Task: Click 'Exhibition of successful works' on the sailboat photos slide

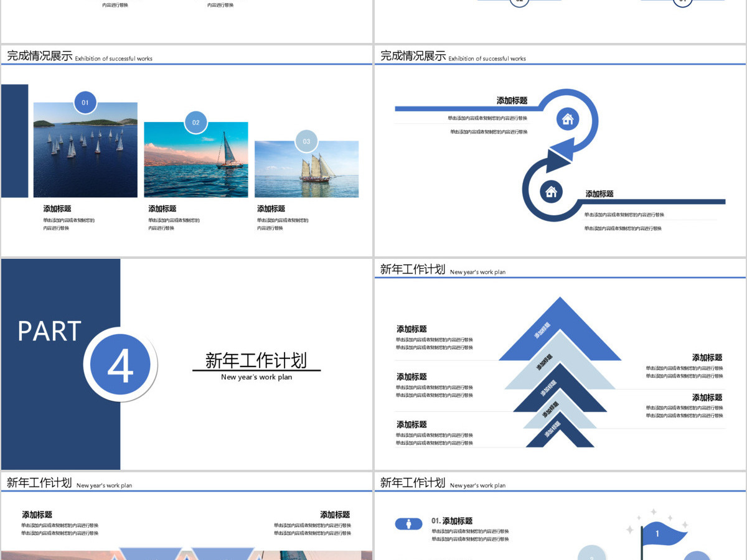Action: tap(114, 59)
